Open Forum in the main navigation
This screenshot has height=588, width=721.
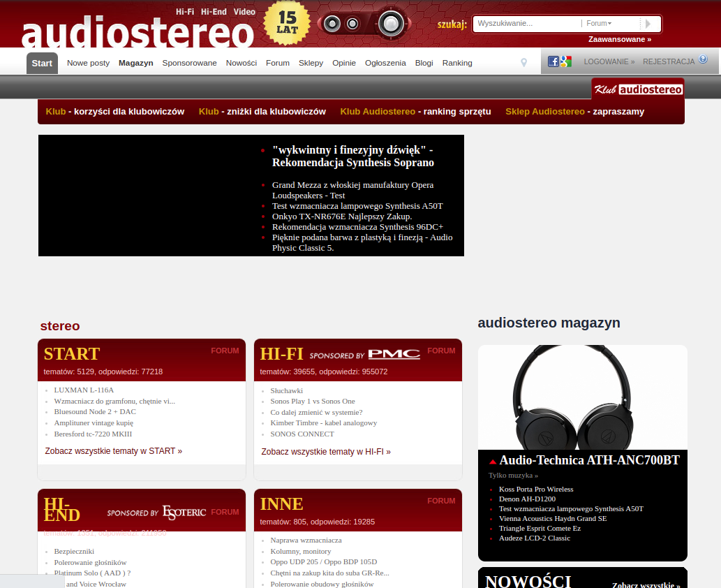pos(278,63)
